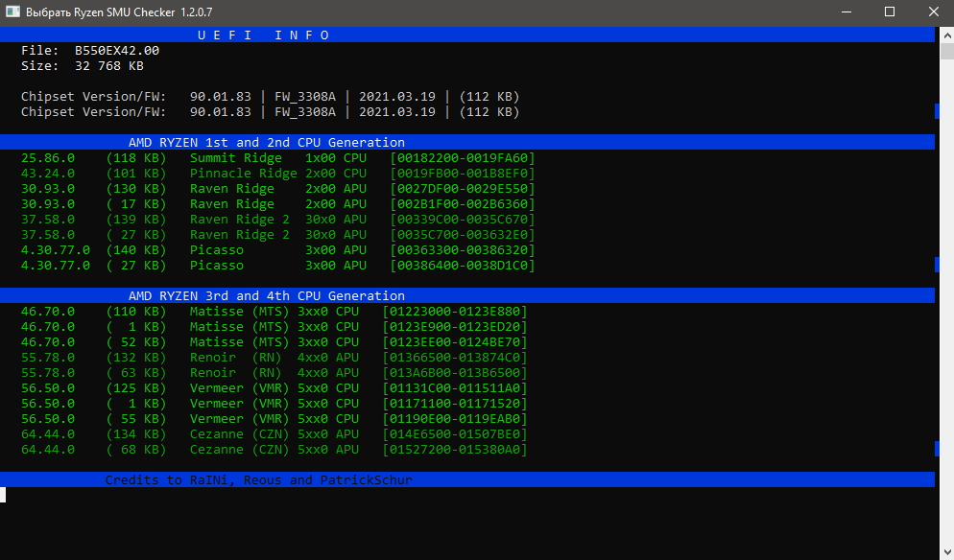
Task: Maximize the Ryzen SMU Checker window
Action: coord(890,12)
